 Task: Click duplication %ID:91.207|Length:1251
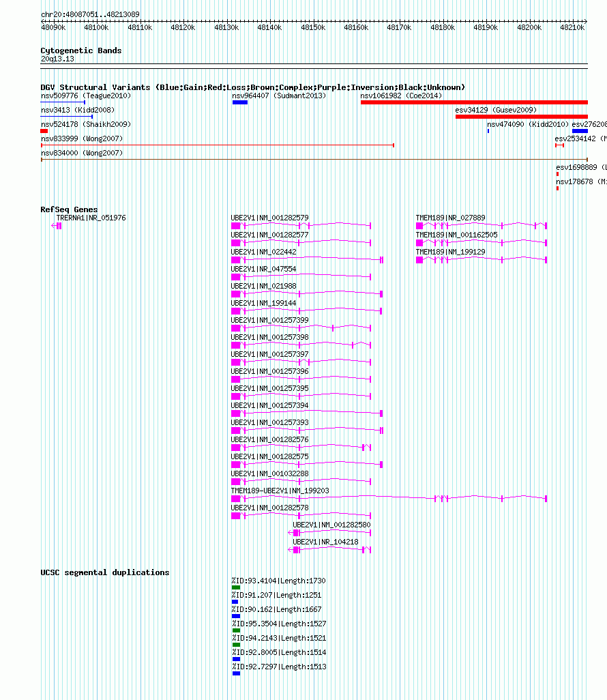(277, 595)
